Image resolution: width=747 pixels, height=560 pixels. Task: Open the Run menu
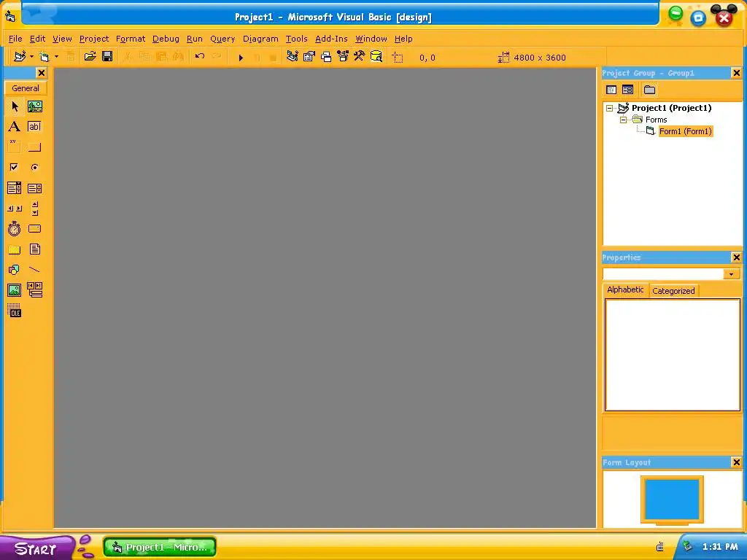[194, 39]
